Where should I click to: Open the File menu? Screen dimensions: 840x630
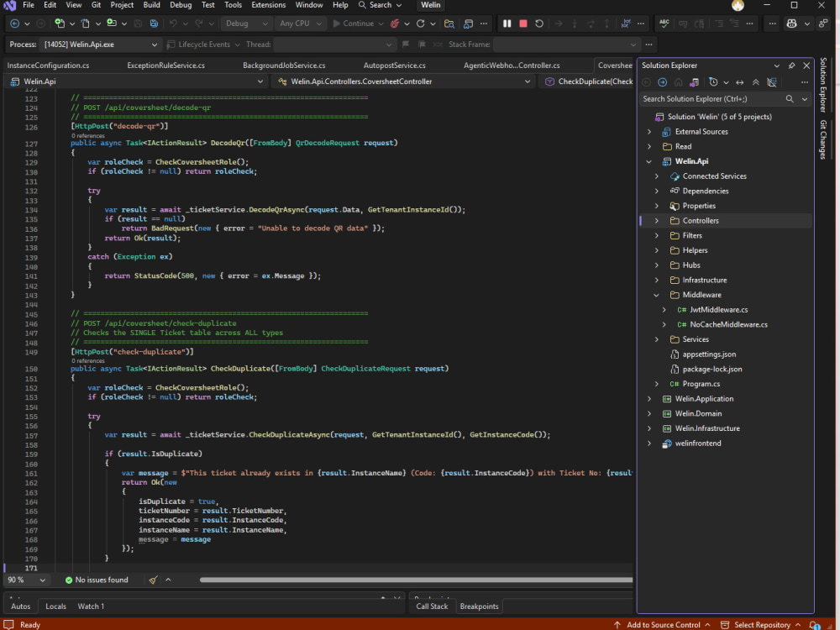coord(29,5)
